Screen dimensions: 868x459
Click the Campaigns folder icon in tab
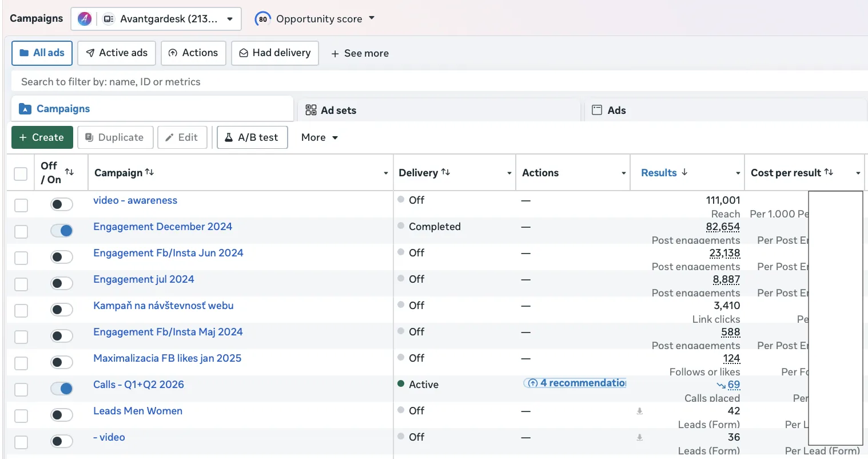25,109
